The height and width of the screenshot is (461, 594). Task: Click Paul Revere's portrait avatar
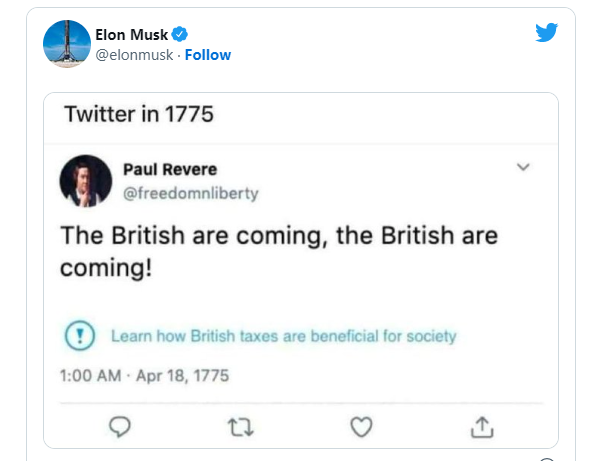point(86,181)
